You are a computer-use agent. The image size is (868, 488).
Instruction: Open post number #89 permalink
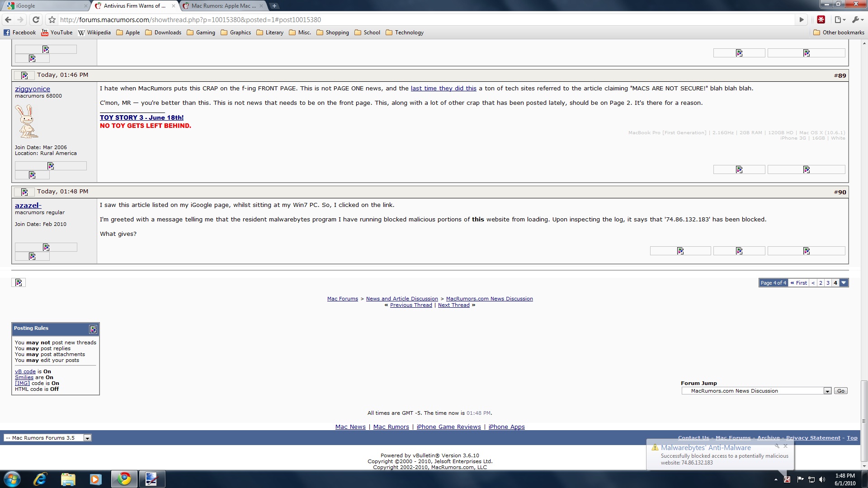pos(841,75)
